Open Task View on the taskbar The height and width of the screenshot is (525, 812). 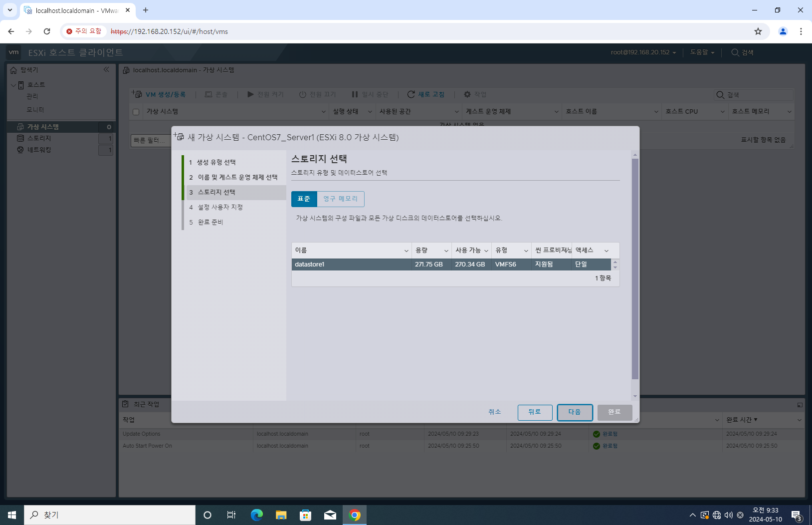pyautogui.click(x=231, y=515)
